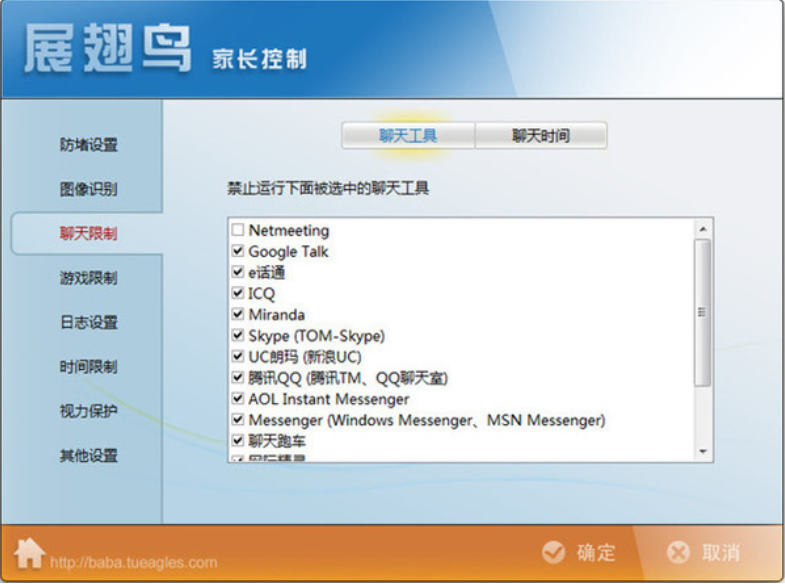Uncheck the Skype (TOM-Skype) checkbox

coord(237,336)
